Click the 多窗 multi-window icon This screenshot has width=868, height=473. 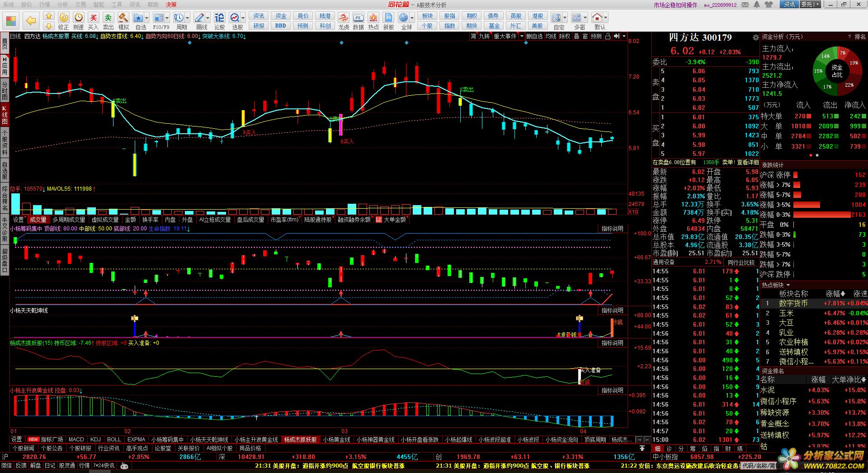577,18
